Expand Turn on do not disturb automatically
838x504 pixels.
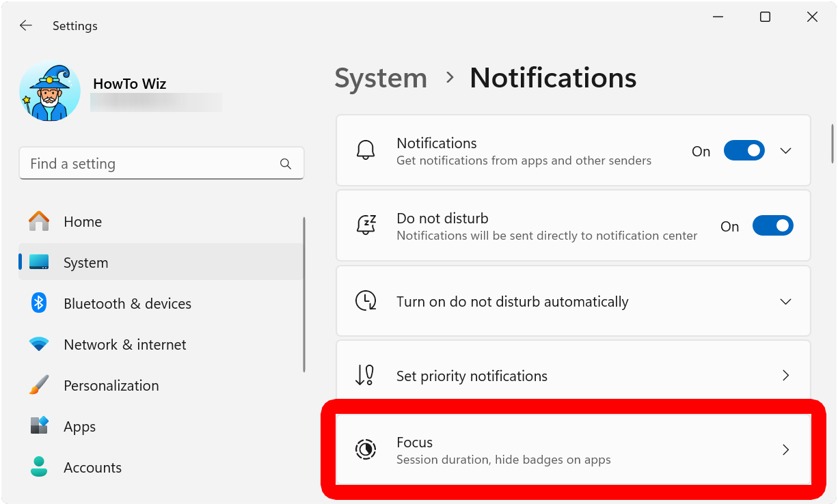(x=786, y=302)
